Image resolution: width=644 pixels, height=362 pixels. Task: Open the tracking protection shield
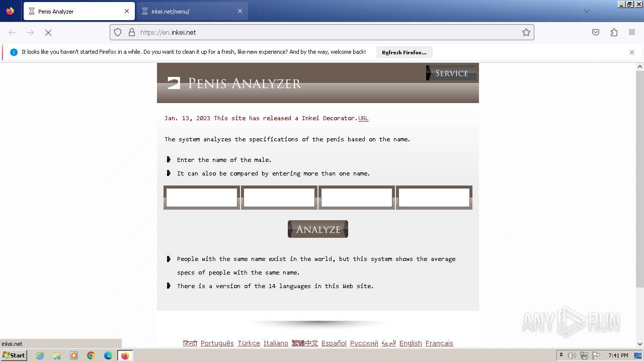(118, 32)
